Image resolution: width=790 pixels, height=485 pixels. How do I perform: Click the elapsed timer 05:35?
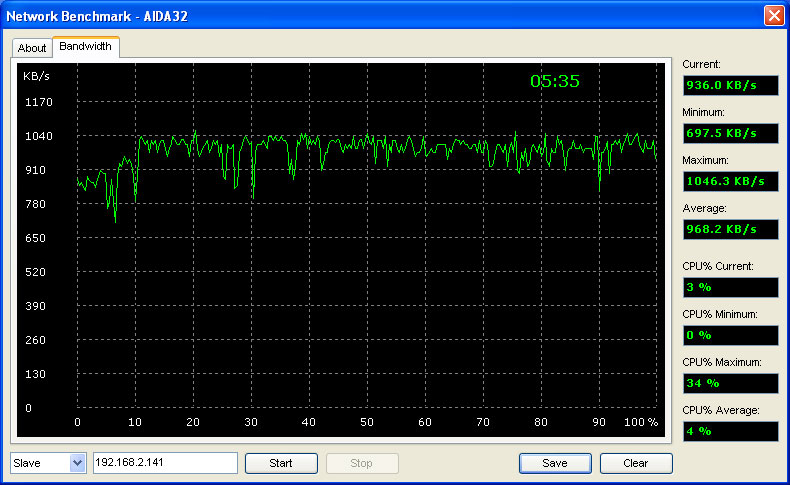(555, 81)
